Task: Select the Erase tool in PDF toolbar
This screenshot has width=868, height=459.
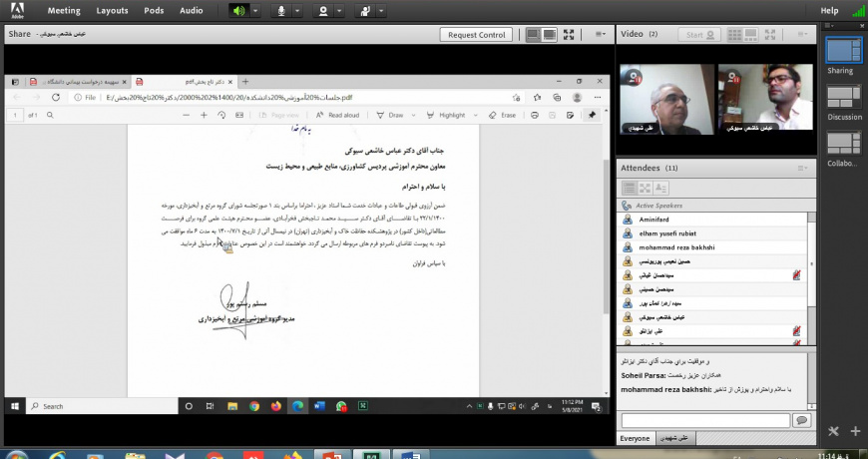Action: (x=502, y=115)
